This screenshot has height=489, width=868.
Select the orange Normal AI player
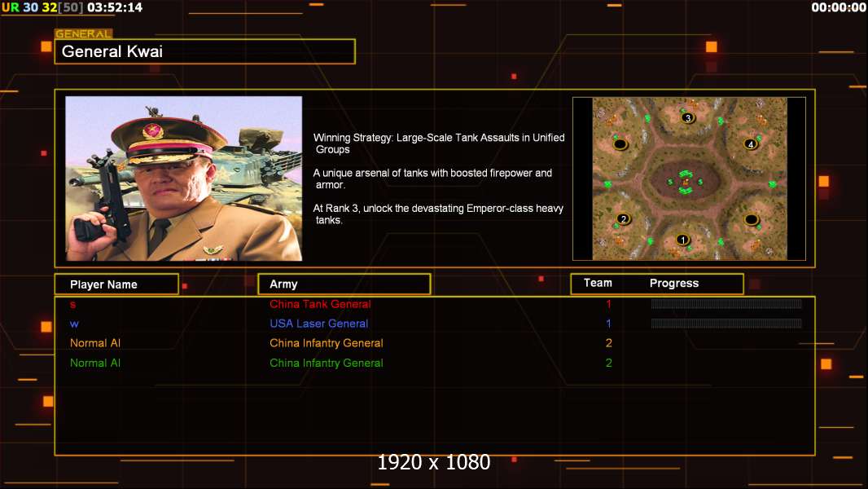pos(95,343)
